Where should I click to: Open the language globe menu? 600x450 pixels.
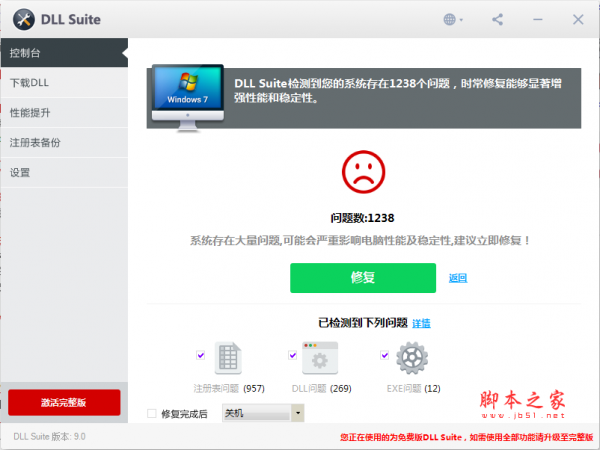(x=453, y=20)
